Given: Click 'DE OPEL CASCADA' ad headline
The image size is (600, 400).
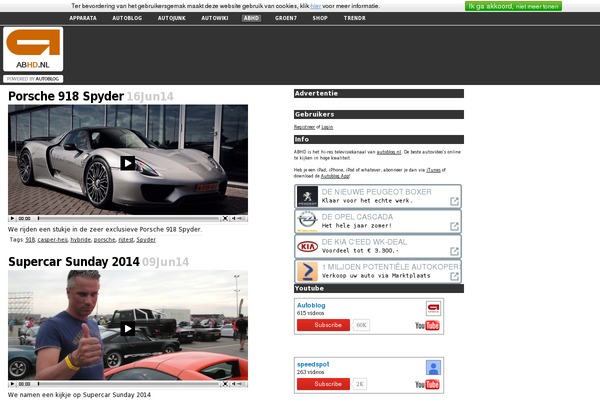Looking at the screenshot, I should [x=357, y=217].
